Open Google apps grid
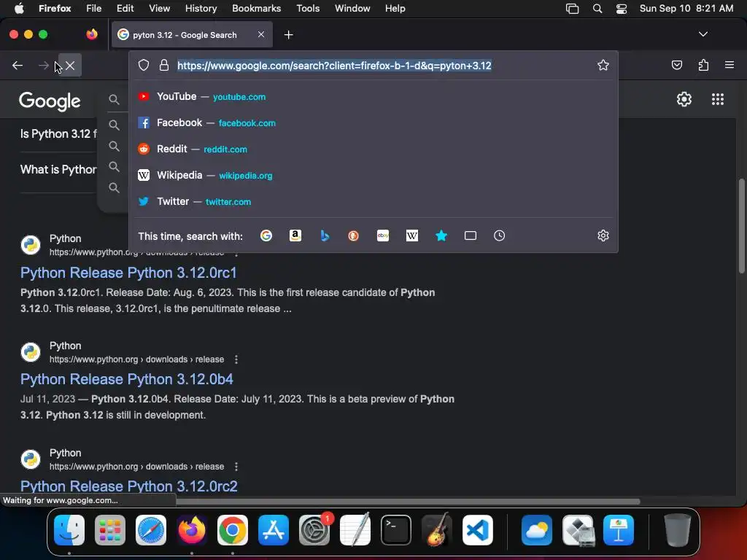Image resolution: width=747 pixels, height=560 pixels. (718, 99)
